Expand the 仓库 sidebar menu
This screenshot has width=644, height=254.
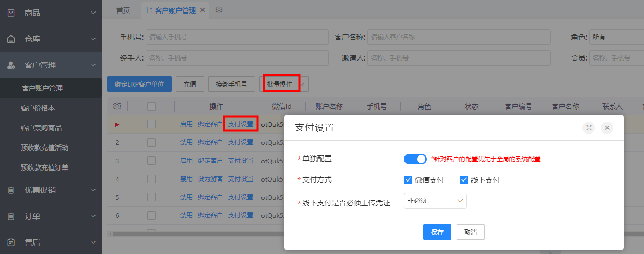point(93,39)
